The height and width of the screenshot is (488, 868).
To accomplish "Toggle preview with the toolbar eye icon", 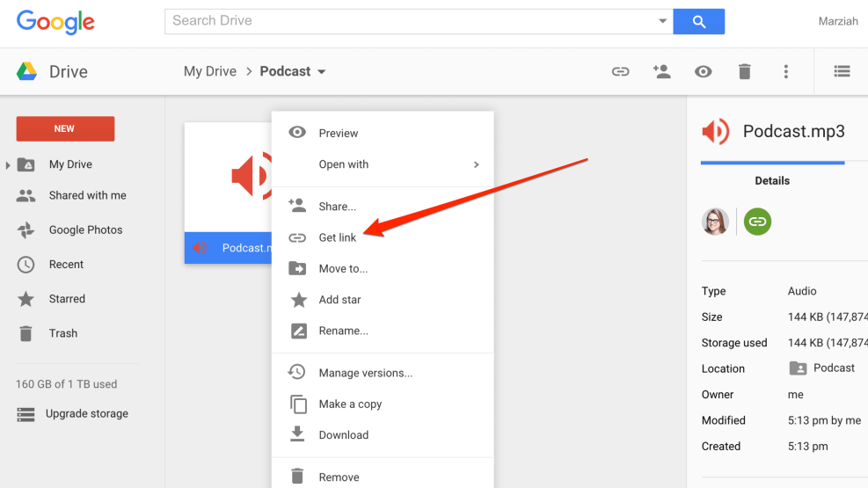I will tap(704, 72).
